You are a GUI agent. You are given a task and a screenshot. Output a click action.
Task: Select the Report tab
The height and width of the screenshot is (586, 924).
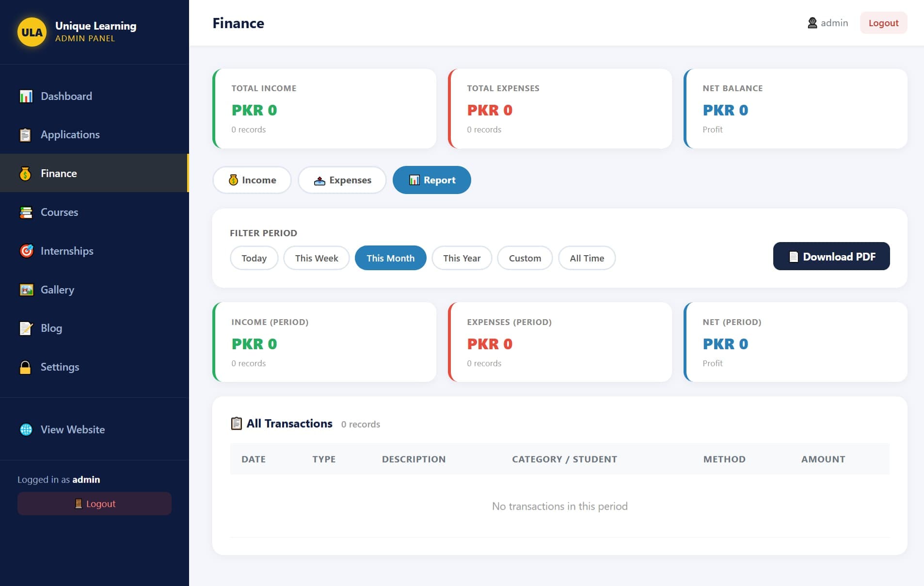coord(431,180)
